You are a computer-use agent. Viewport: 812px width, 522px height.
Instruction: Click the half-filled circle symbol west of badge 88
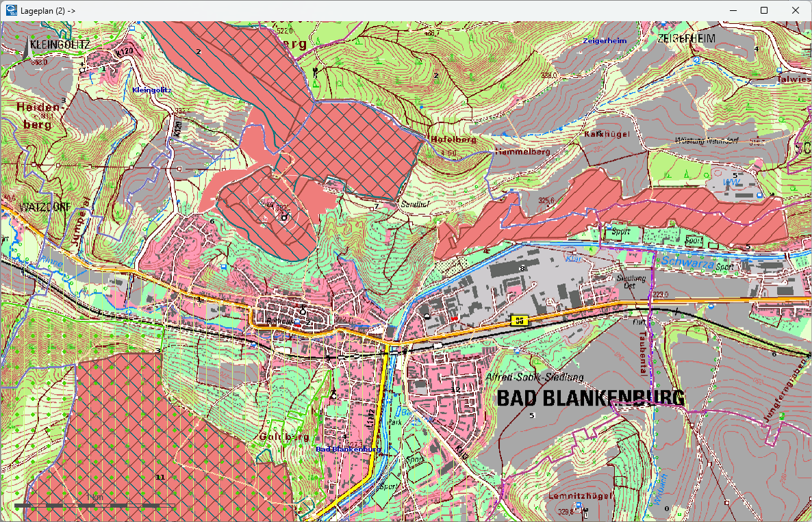tap(427, 316)
